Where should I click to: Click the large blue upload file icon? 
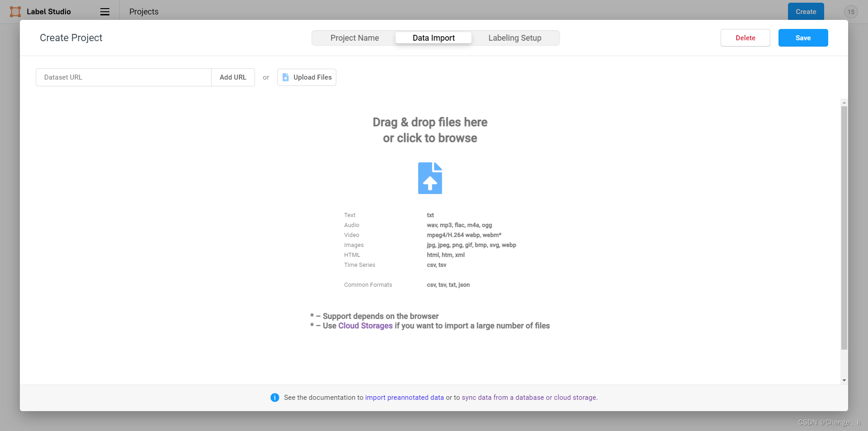[430, 178]
